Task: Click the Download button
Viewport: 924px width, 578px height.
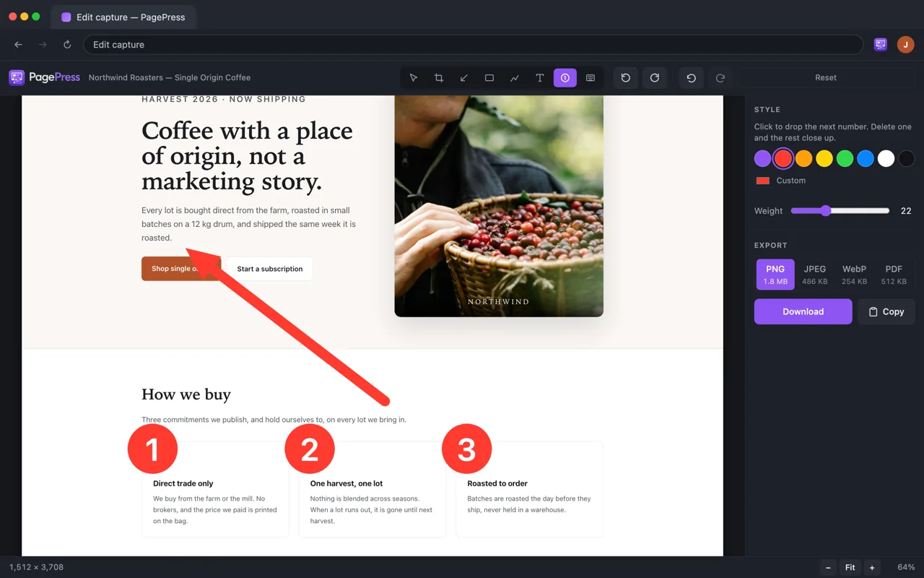Action: pos(803,311)
